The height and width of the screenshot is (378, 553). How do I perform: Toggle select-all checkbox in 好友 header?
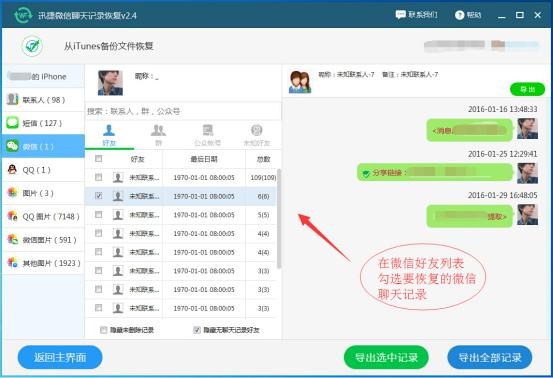[x=99, y=159]
